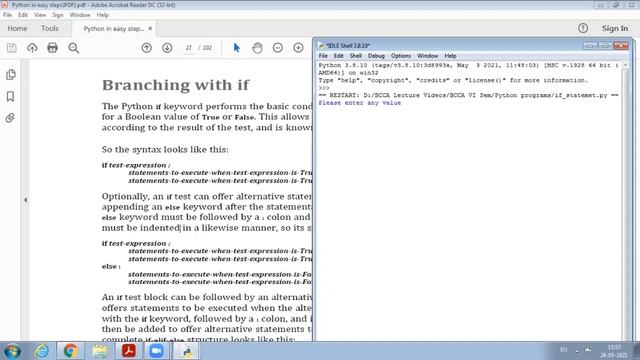
Task: Switch to the Tools tab in Acrobat
Action: coord(49,28)
